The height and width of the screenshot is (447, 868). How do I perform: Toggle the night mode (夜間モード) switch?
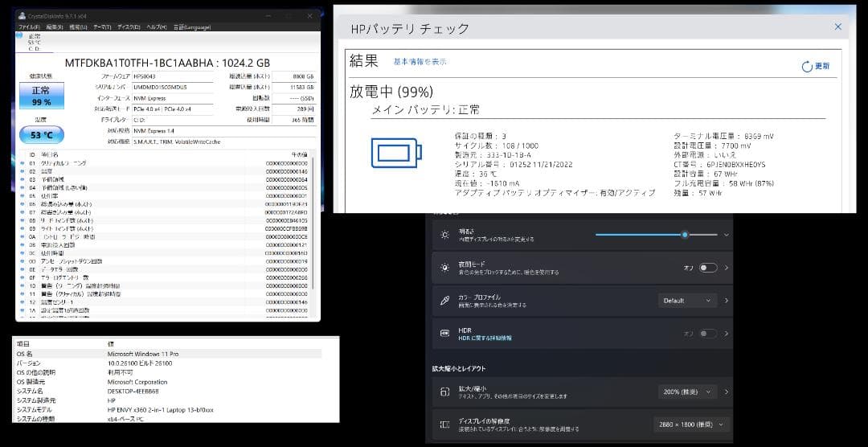pyautogui.click(x=708, y=268)
